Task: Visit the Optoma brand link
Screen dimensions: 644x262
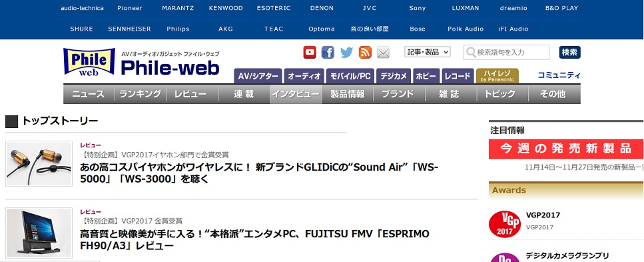Action: (x=322, y=29)
